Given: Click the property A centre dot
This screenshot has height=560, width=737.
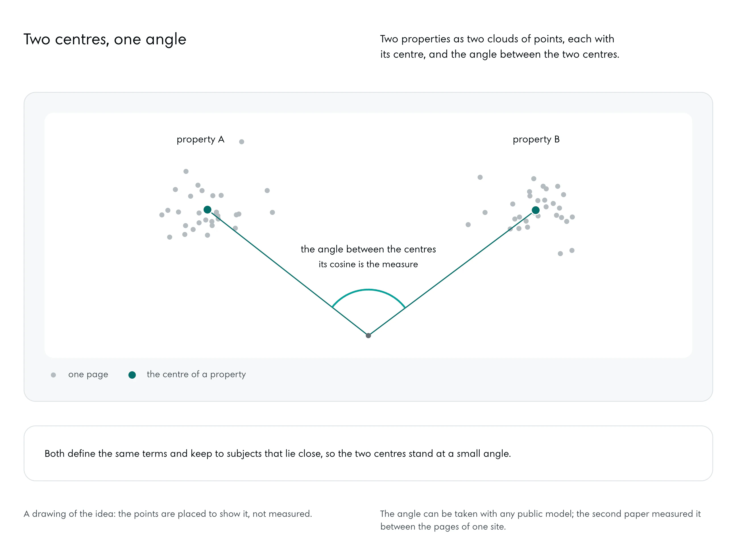Looking at the screenshot, I should click(207, 210).
